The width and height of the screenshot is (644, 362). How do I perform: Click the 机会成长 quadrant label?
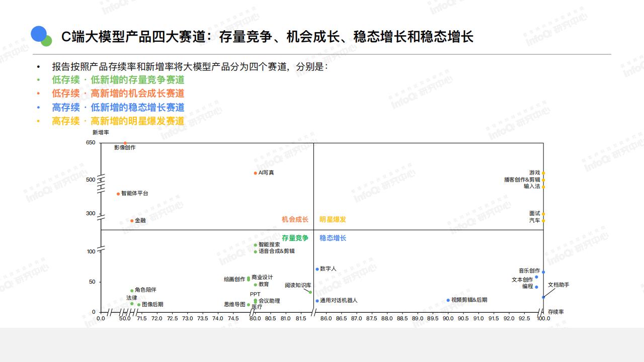295,220
